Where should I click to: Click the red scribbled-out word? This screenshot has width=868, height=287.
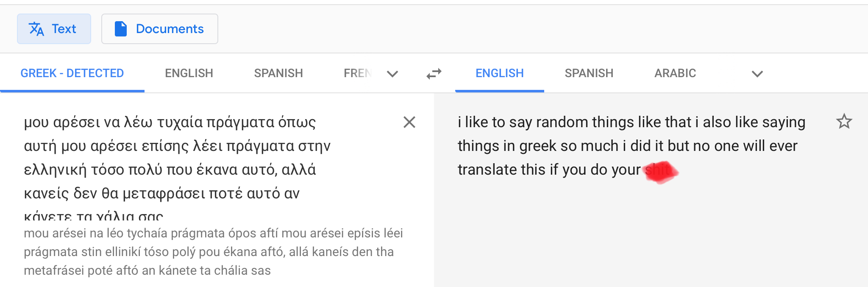(x=659, y=171)
